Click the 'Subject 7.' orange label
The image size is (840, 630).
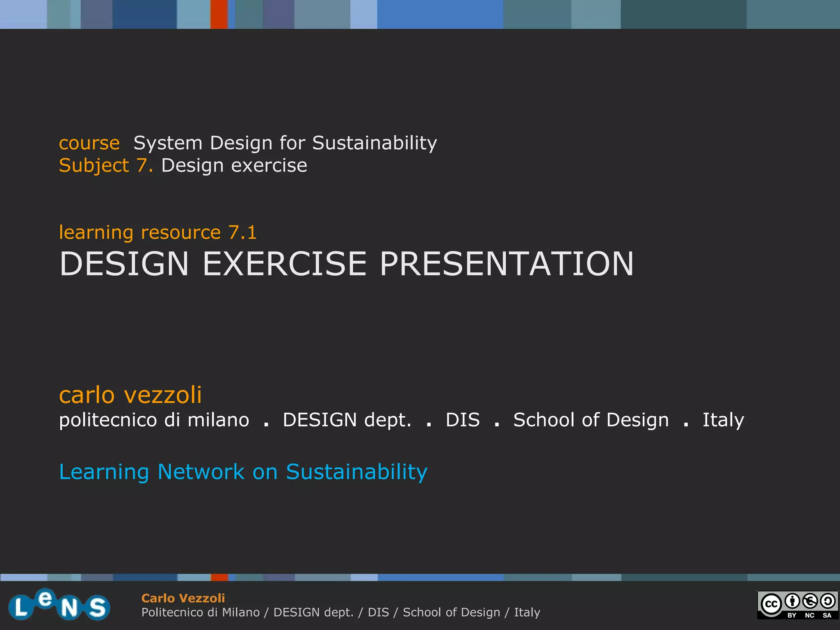(x=106, y=166)
